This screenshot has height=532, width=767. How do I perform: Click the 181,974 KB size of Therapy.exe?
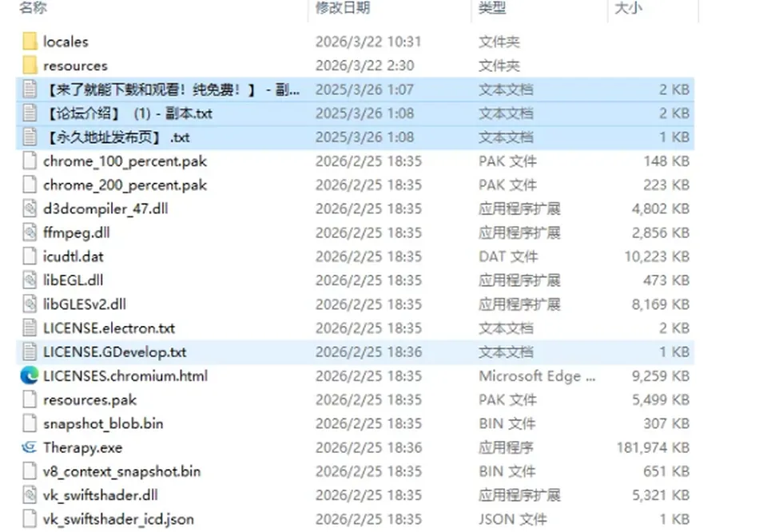(653, 447)
